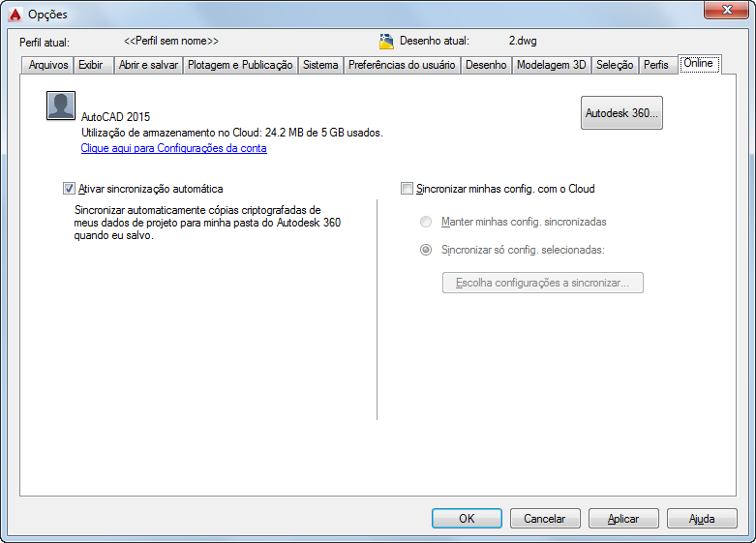Click the Autodesk 360... button
Screen dimensions: 756x543
621,113
